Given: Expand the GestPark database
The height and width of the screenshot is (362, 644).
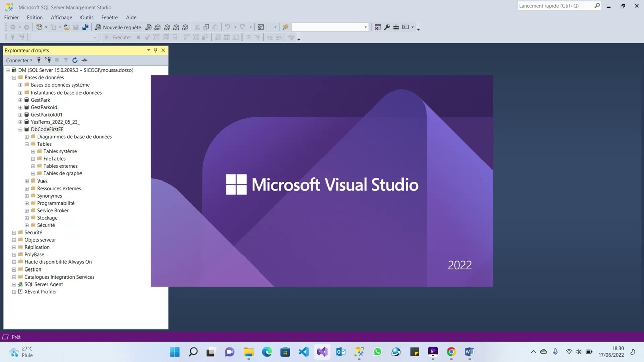Looking at the screenshot, I should click(20, 100).
